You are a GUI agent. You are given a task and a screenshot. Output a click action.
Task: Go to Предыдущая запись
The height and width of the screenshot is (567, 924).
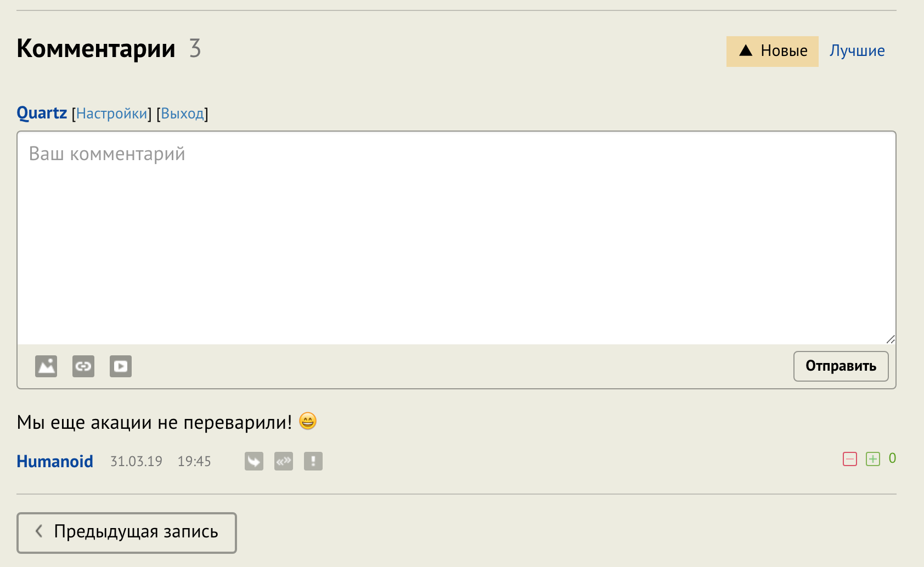[x=127, y=532]
